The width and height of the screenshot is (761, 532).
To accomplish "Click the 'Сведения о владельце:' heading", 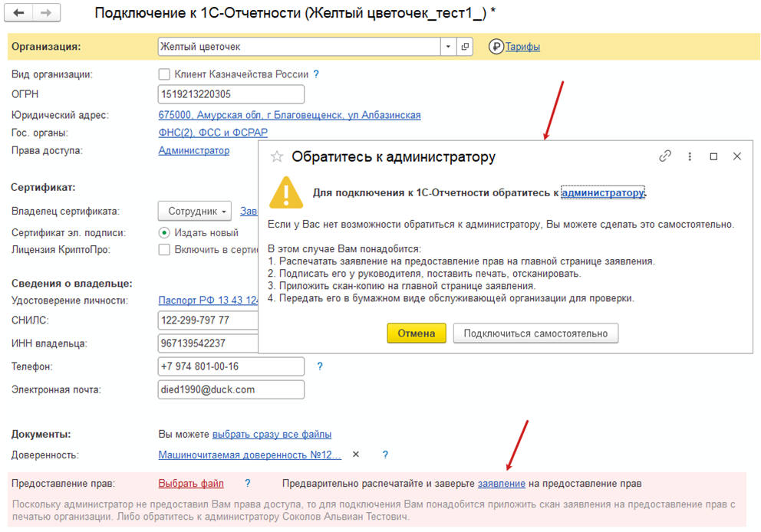I will click(72, 283).
